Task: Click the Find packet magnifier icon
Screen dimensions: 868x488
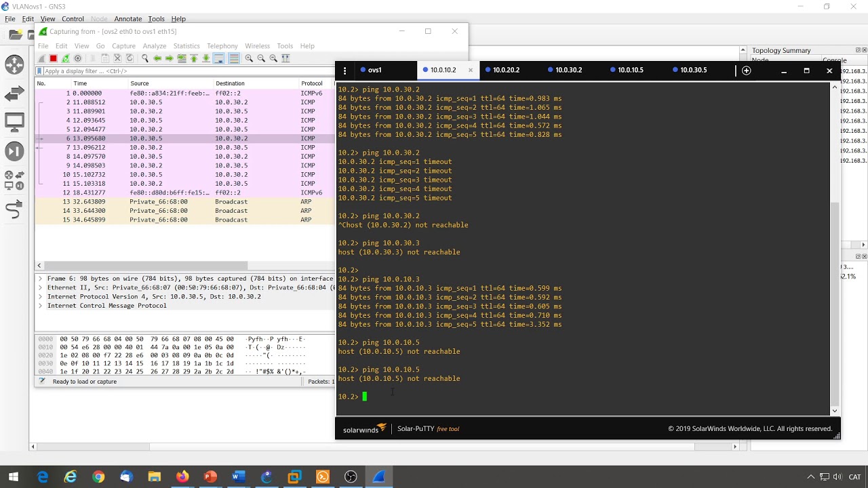Action: point(144,58)
